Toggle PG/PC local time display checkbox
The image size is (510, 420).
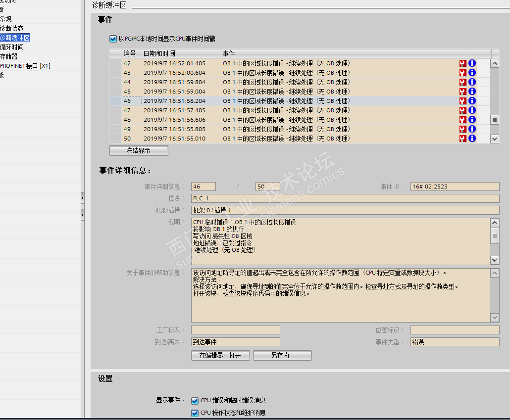[113, 39]
